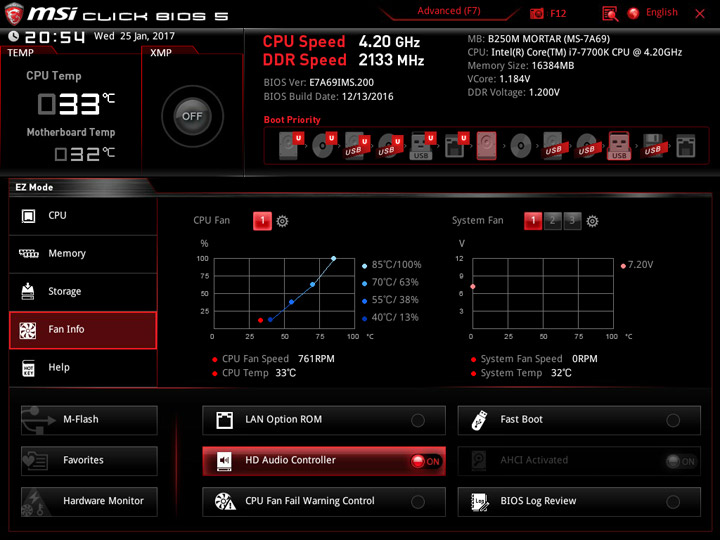Turn off HD Audio Controller
The image size is (720, 540).
tap(324, 461)
